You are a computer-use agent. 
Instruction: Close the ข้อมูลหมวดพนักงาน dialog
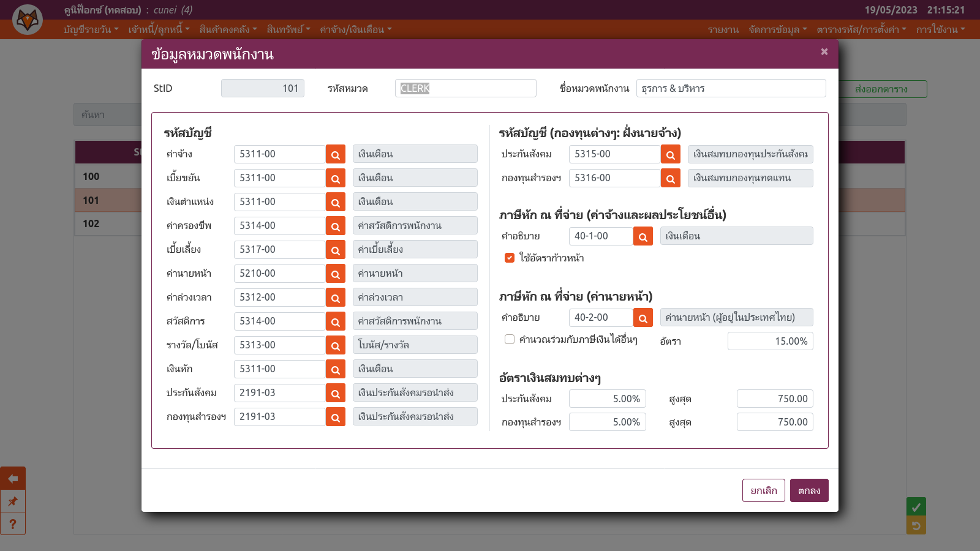824,51
